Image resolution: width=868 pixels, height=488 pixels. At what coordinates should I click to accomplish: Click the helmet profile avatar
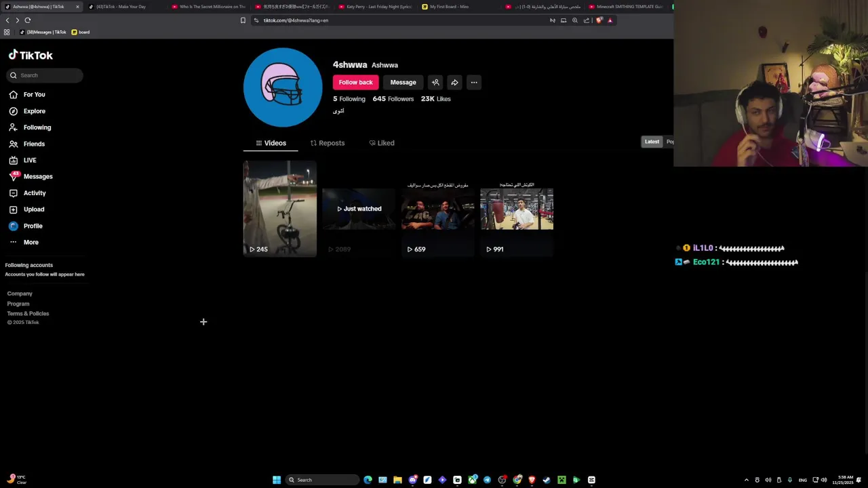[x=283, y=87]
